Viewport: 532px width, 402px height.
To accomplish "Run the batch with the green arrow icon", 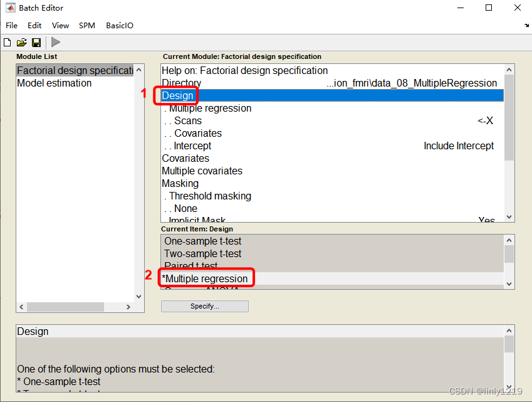I will 55,42.
